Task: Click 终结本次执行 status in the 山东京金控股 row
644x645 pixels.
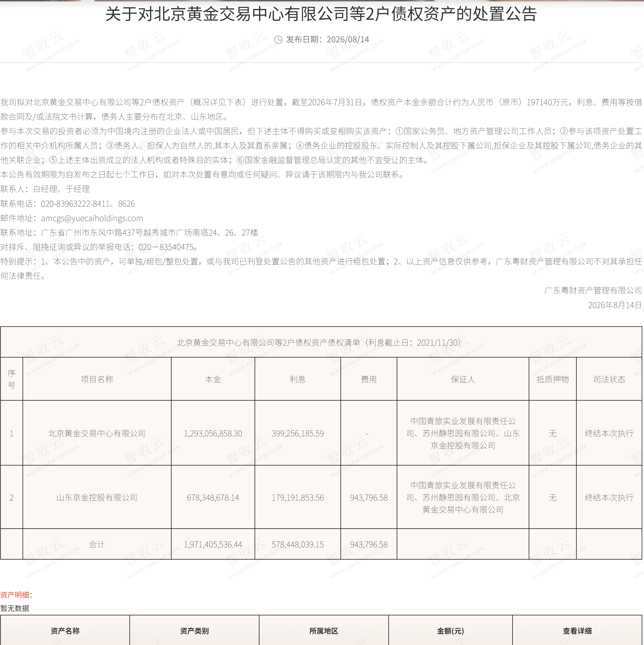Action: 609,497
